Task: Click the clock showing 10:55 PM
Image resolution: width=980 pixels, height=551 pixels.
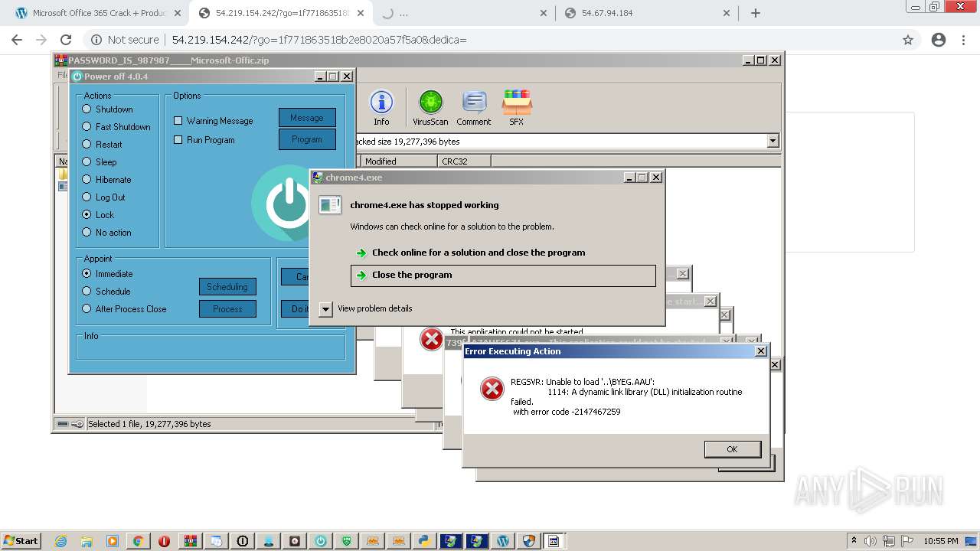Action: click(x=940, y=541)
